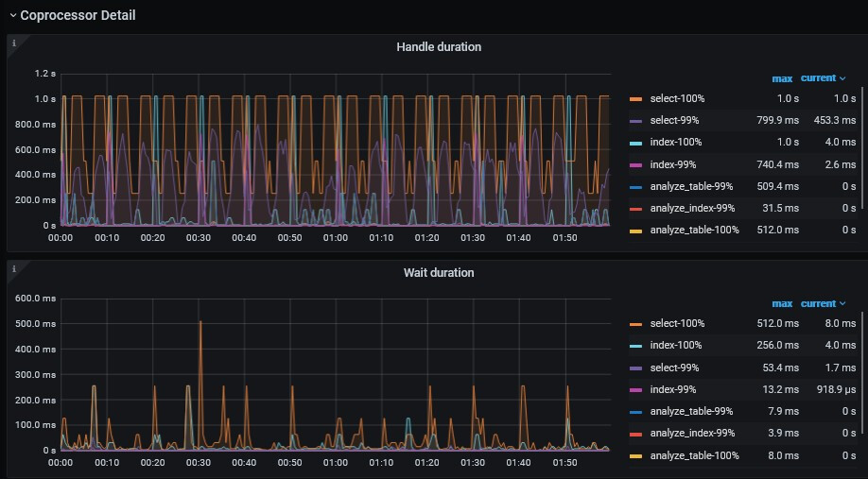Viewport: 868px width, 479px height.
Task: Click select-100% orange swatch in Wait duration legend
Action: pyautogui.click(x=635, y=324)
